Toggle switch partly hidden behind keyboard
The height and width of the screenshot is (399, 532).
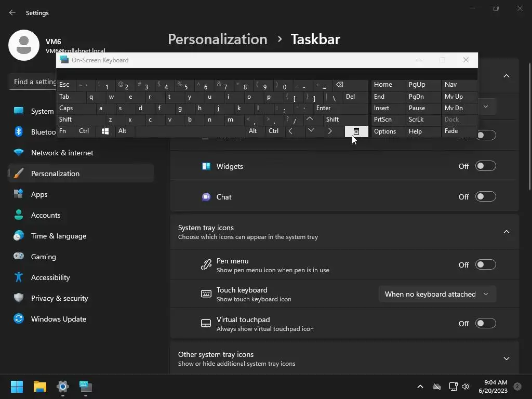487,136
